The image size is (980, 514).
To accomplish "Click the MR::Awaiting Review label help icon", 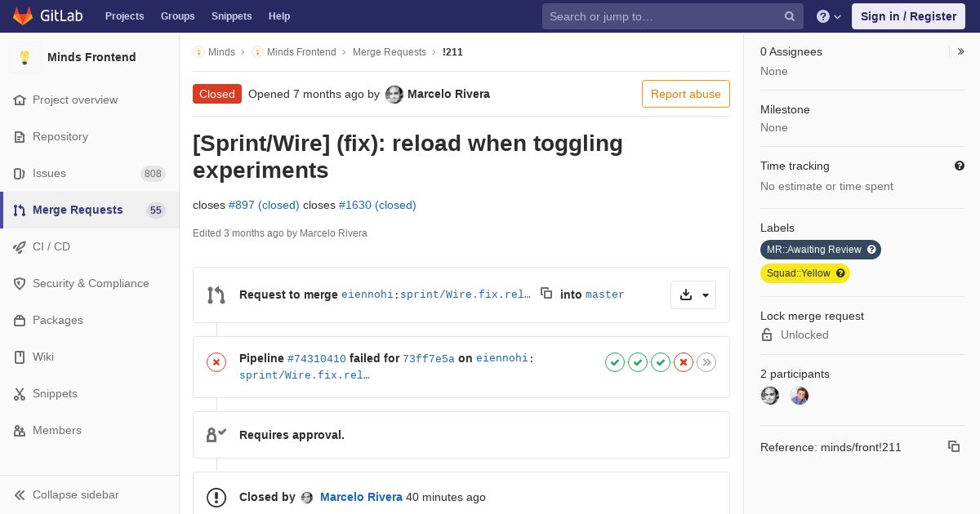I will 871,250.
